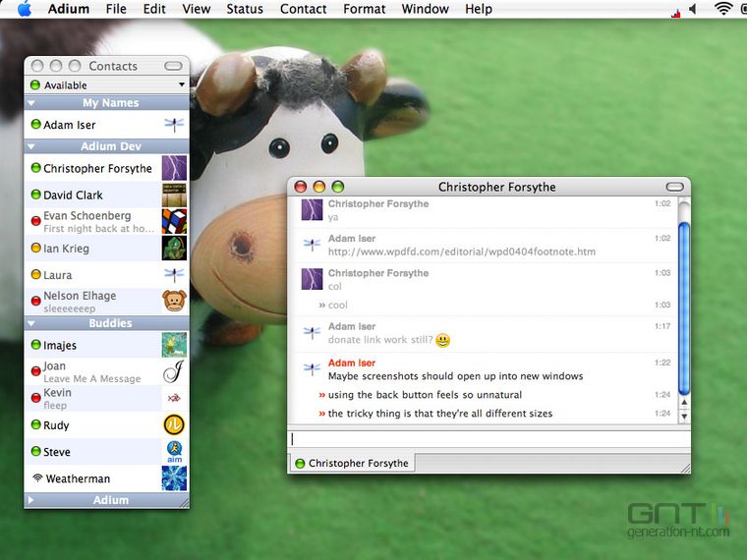Click the Wi-Fi icon in the menu bar
The height and width of the screenshot is (560, 747).
(723, 9)
